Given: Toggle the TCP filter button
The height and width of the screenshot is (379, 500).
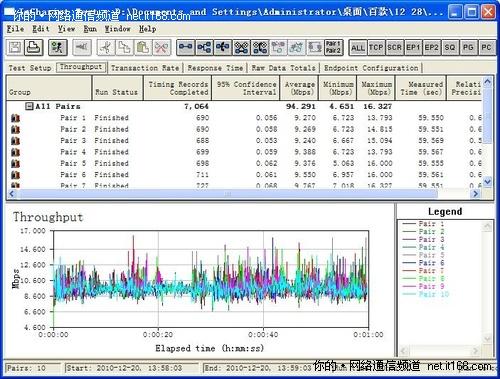Looking at the screenshot, I should pyautogui.click(x=376, y=48).
